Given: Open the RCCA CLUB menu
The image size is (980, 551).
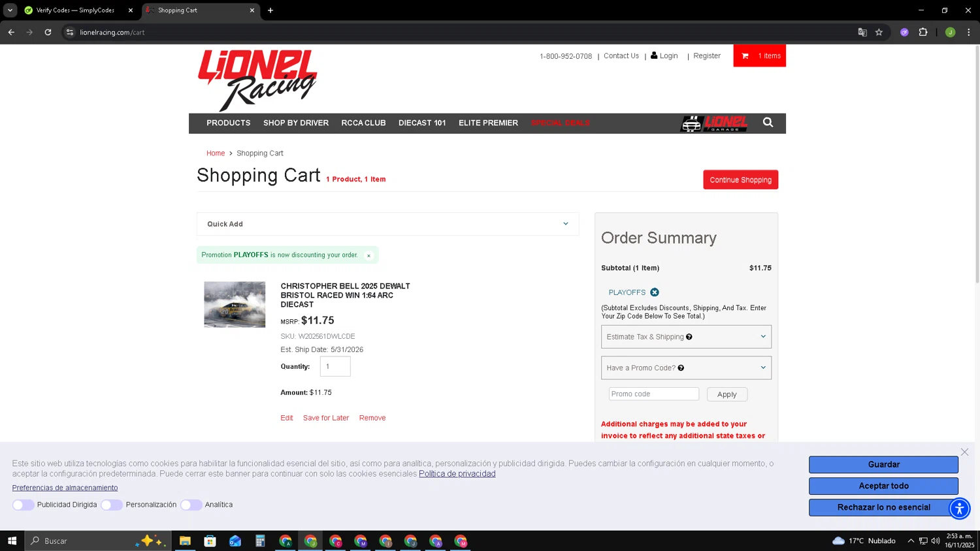Looking at the screenshot, I should point(363,123).
